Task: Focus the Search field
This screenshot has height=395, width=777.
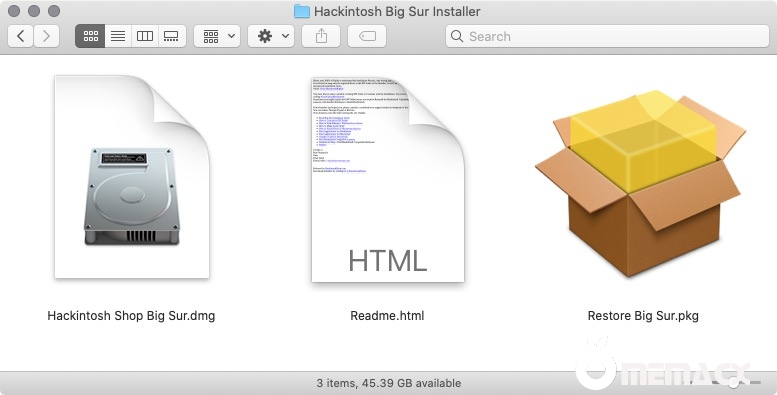Action: tap(607, 36)
